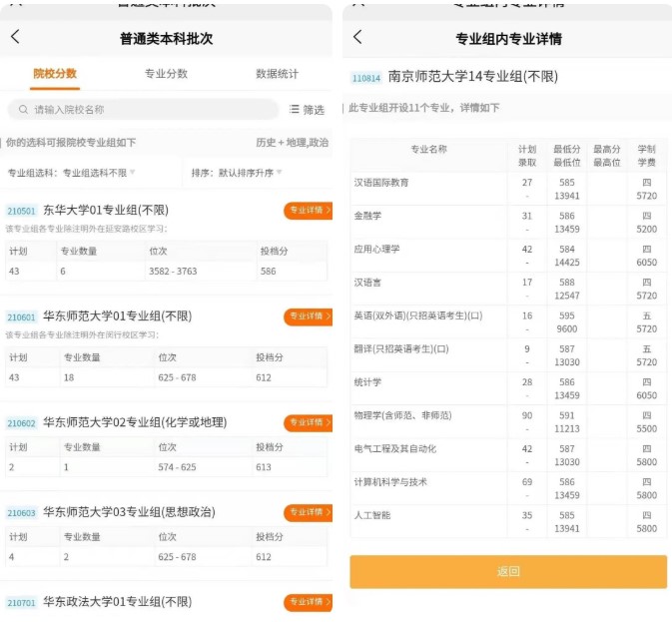Click the search magnifier icon
The height and width of the screenshot is (622, 672).
coord(22,110)
